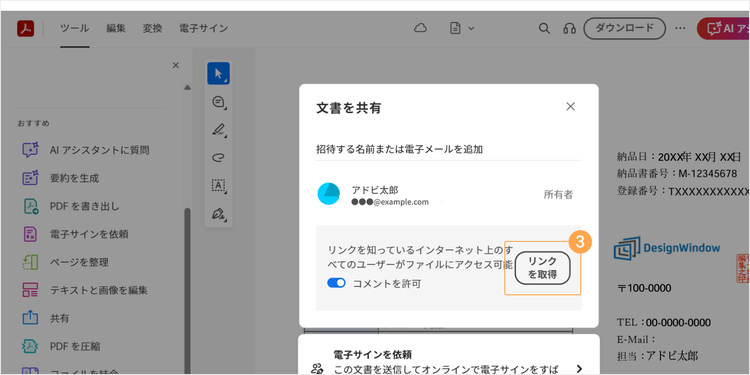The height and width of the screenshot is (375, 750).
Task: Click the cloud storage icon
Action: coord(420,28)
